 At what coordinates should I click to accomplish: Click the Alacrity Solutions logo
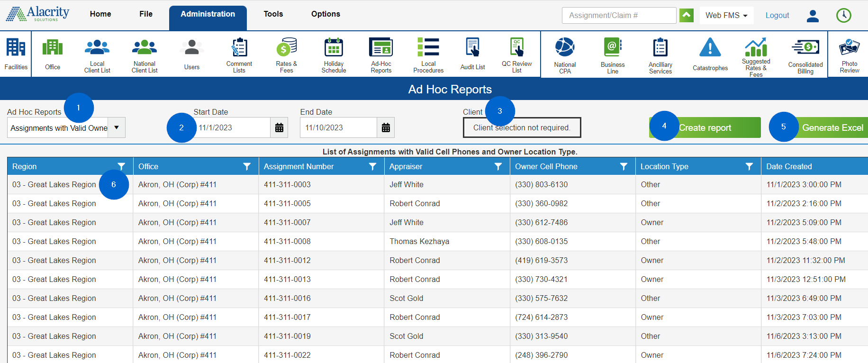pos(37,14)
